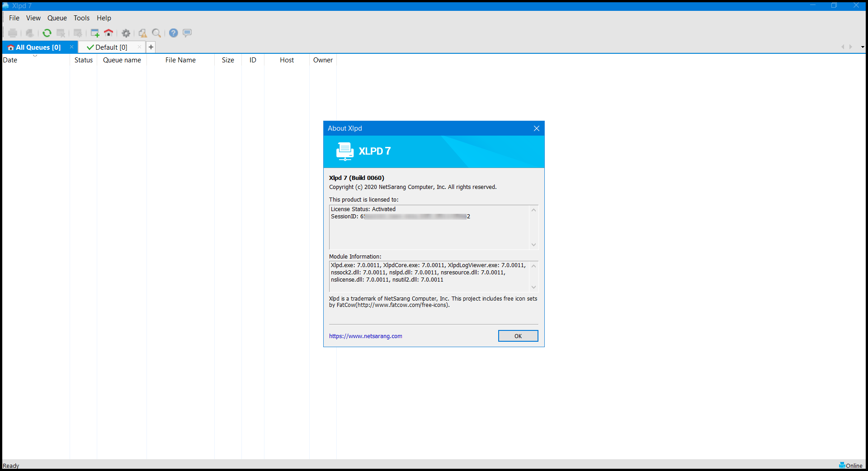
Task: Refresh the queue list with green arrows icon
Action: coord(47,33)
